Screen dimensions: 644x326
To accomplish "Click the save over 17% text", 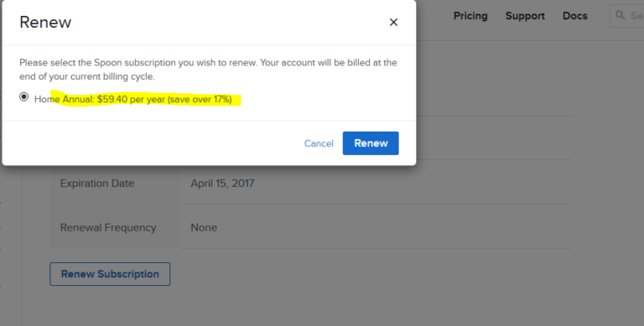I will (x=200, y=100).
